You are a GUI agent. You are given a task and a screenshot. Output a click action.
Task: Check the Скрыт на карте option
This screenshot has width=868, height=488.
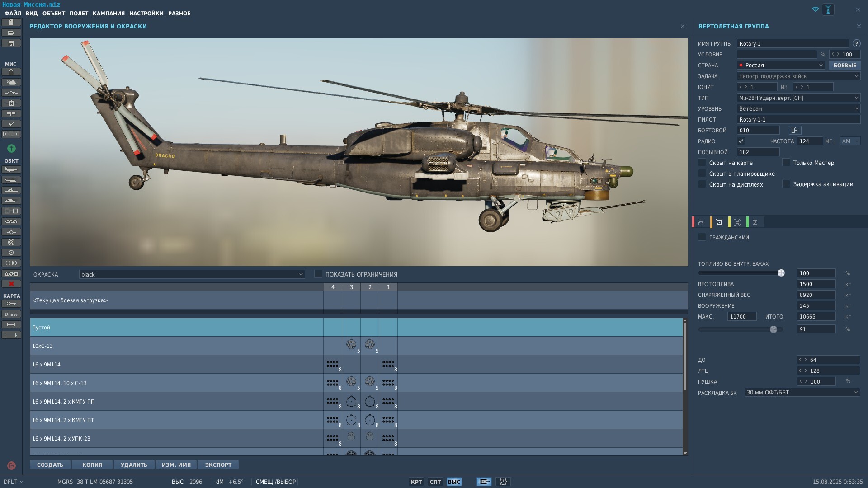point(702,162)
